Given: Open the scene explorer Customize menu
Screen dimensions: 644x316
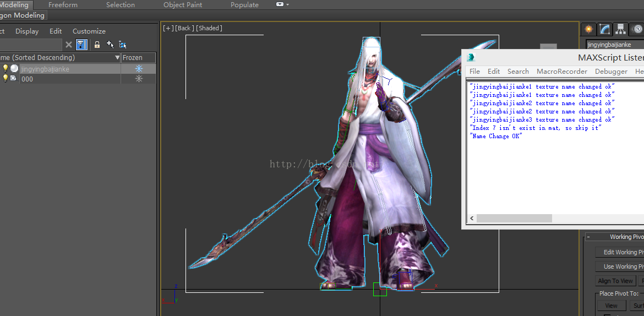Looking at the screenshot, I should coord(89,31).
